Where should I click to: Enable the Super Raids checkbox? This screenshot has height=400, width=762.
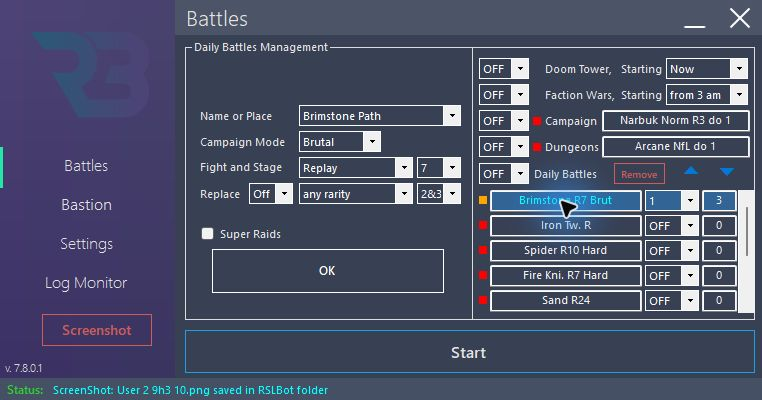[x=208, y=234]
